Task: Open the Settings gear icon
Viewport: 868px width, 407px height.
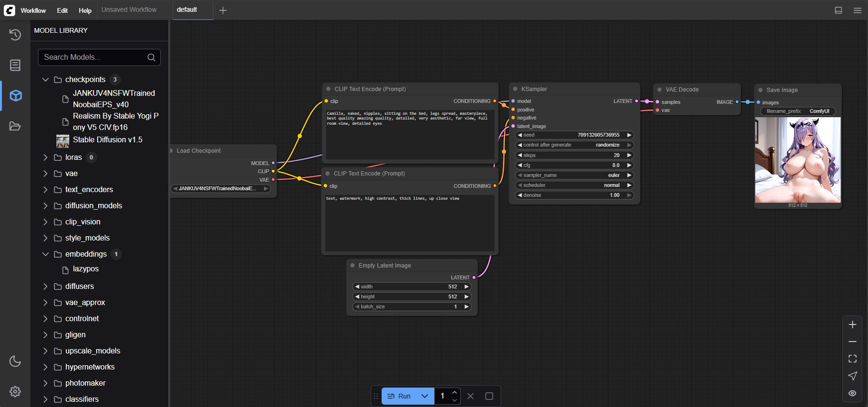Action: click(15, 391)
